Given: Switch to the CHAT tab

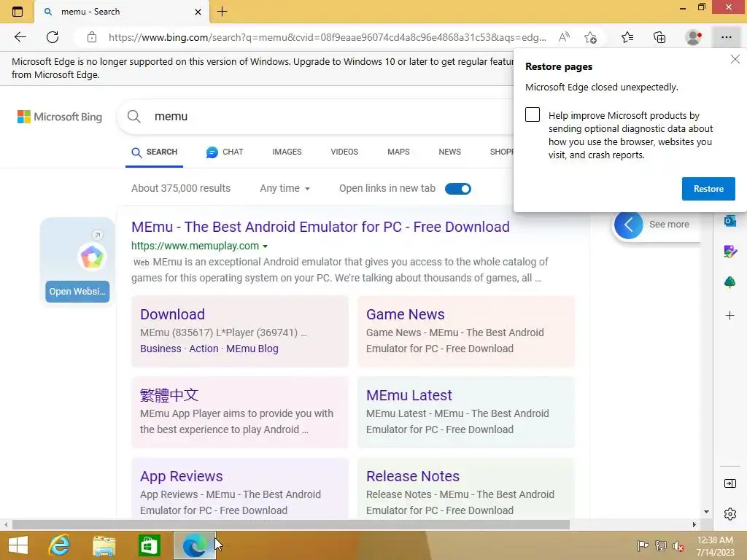Looking at the screenshot, I should [x=225, y=152].
